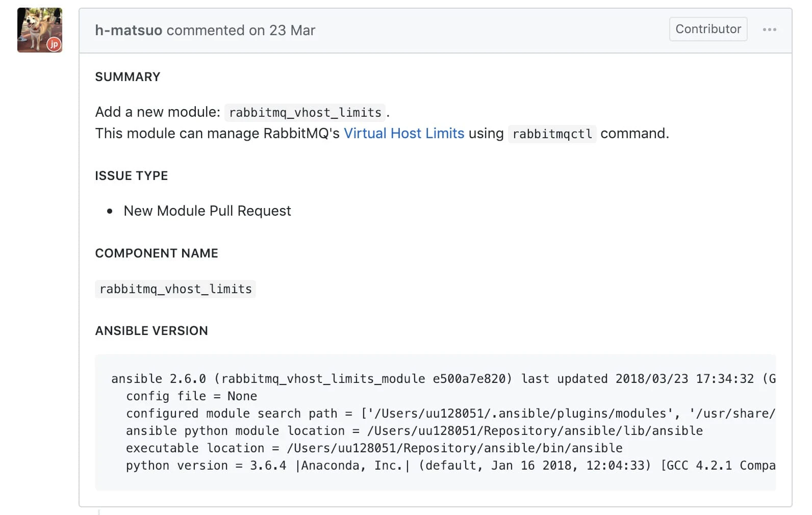Click the 'ansible python module location' line
The image size is (812, 515).
click(x=414, y=431)
